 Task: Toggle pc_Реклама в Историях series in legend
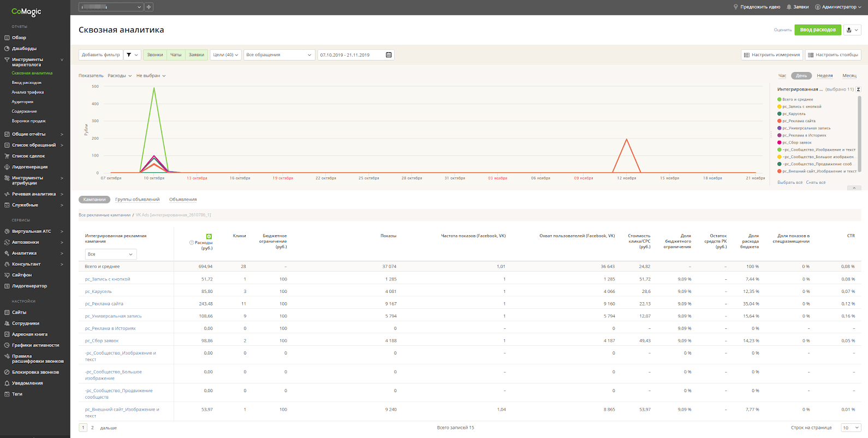coord(801,135)
